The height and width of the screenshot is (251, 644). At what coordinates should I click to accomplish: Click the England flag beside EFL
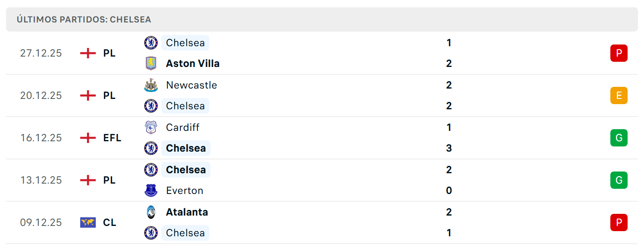(x=88, y=138)
